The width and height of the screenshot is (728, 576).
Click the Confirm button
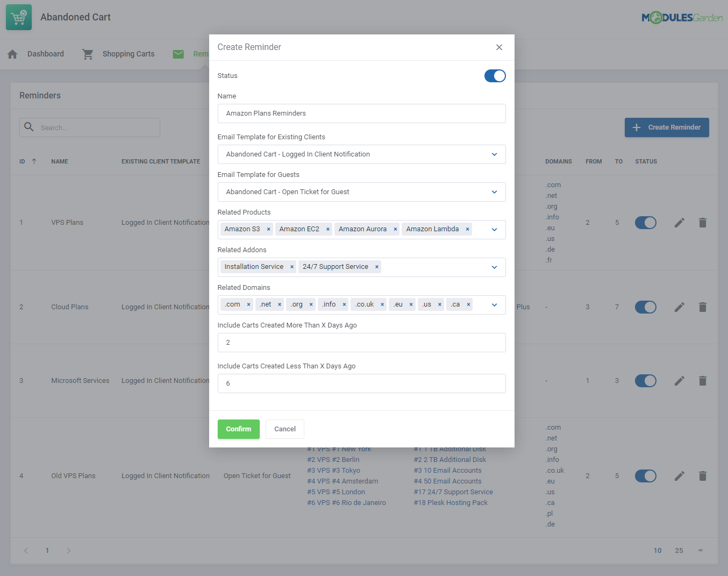238,429
